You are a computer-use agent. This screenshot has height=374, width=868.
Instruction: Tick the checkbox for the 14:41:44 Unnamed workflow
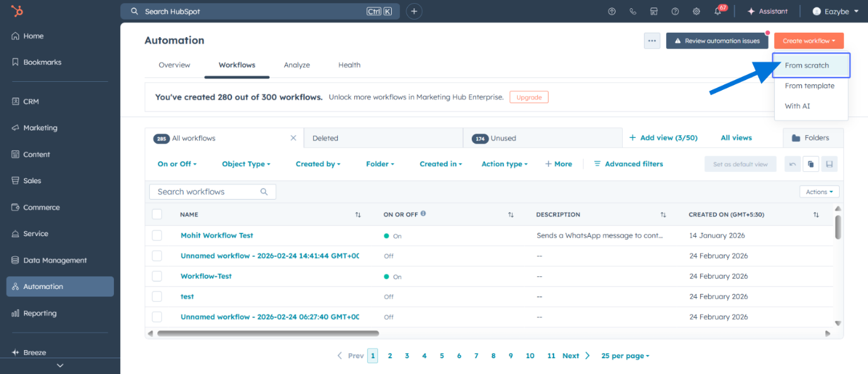coord(157,256)
